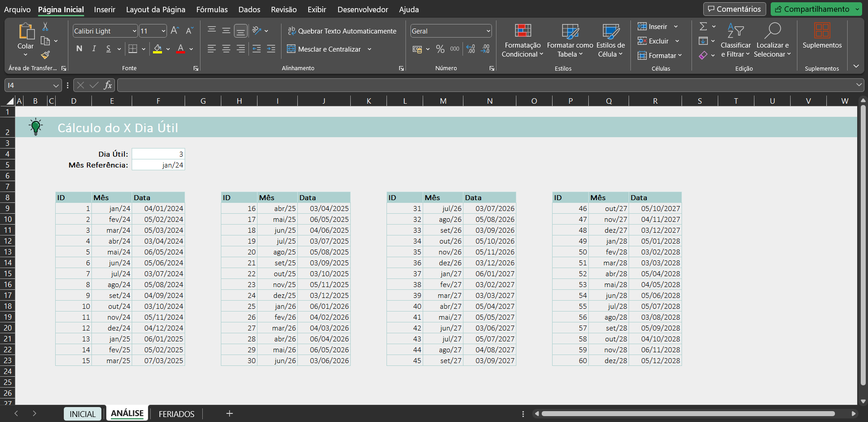Click the Format Painter brush icon
This screenshot has width=868, height=422.
tap(45, 55)
